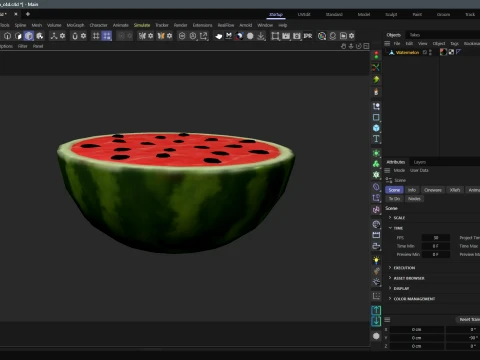This screenshot has height=360, width=480.
Task: Select the Scene attribute button
Action: (x=394, y=190)
